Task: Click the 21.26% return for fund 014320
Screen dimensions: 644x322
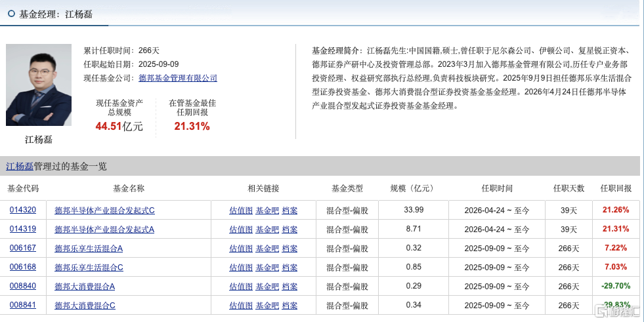Action: (616, 210)
